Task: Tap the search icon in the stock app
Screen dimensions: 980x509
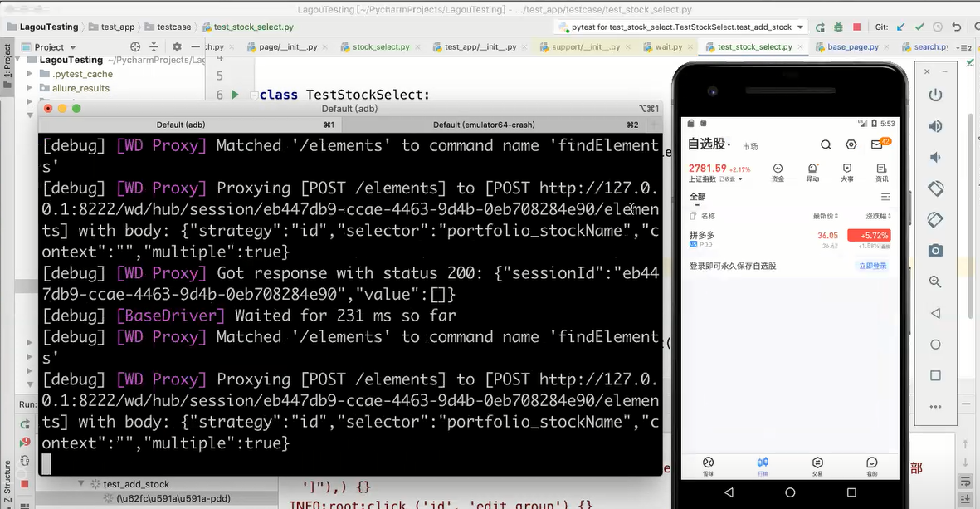Action: tap(826, 144)
